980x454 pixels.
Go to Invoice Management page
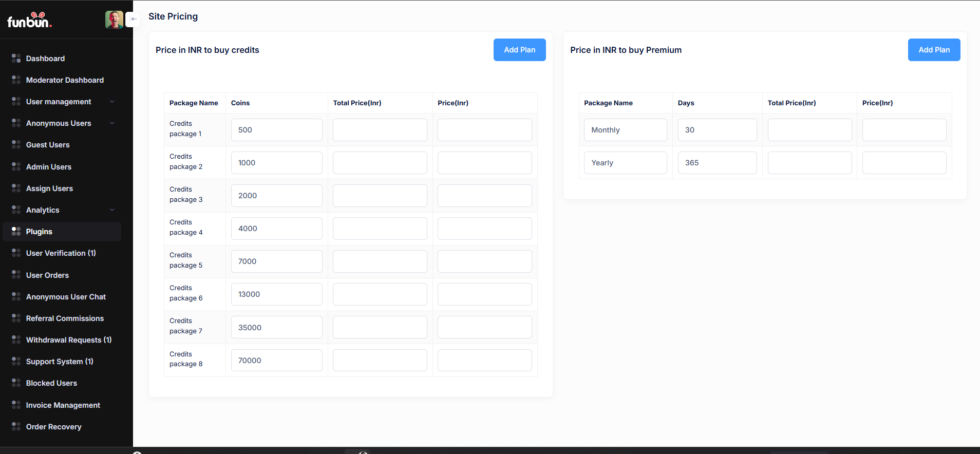63,405
